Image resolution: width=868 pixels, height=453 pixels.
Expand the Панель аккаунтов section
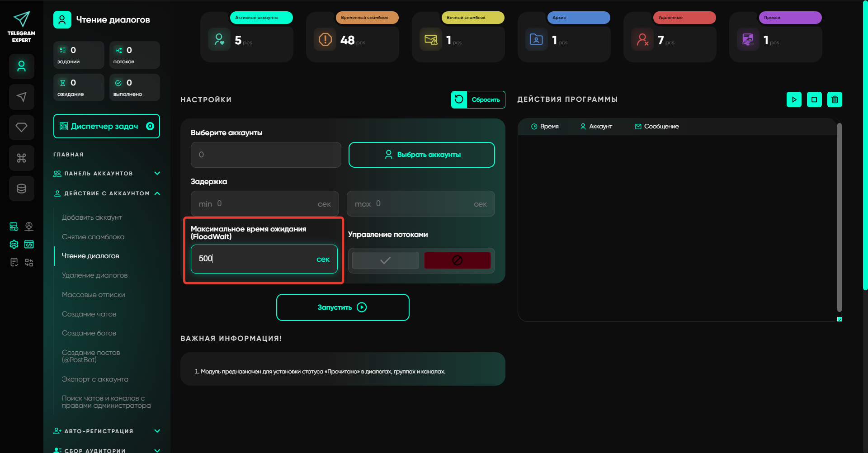[157, 174]
